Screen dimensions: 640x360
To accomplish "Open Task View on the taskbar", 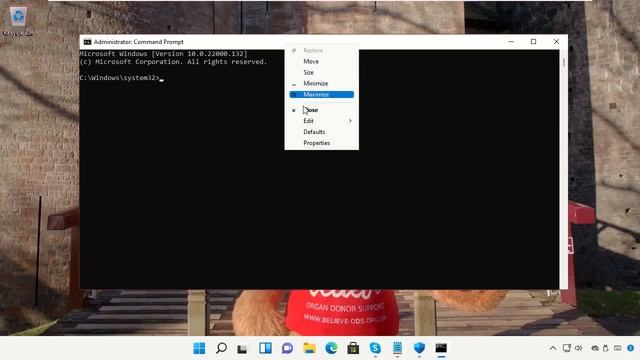I will [x=243, y=348].
